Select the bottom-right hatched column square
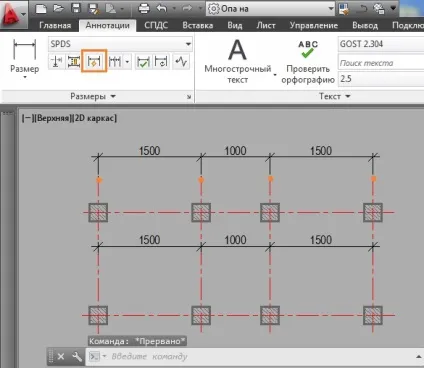 pos(373,315)
